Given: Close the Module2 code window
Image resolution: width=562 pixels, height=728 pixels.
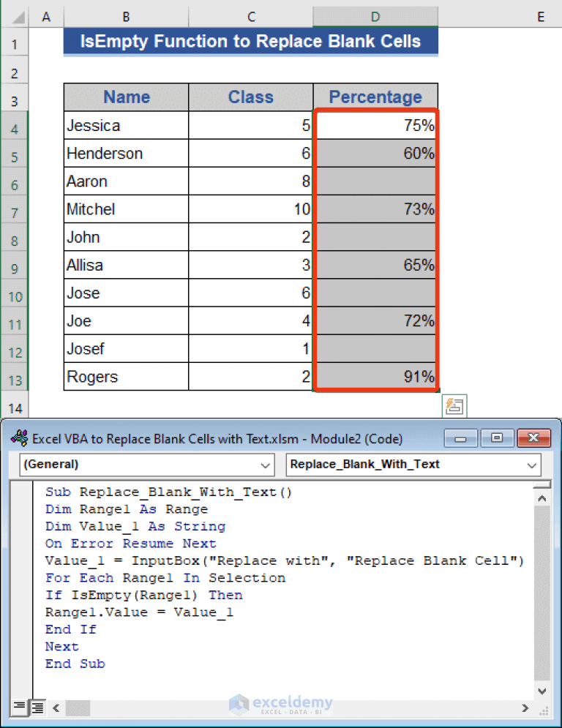Looking at the screenshot, I should (533, 438).
